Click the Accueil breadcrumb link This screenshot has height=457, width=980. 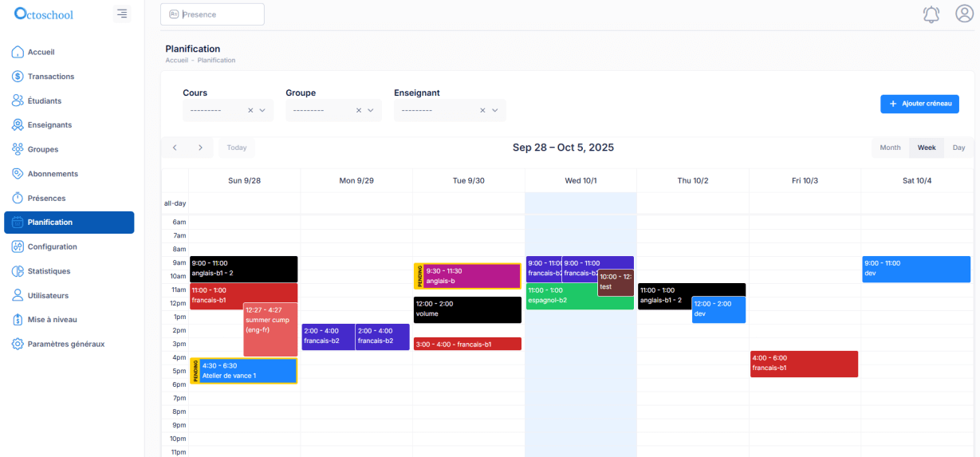[176, 61]
